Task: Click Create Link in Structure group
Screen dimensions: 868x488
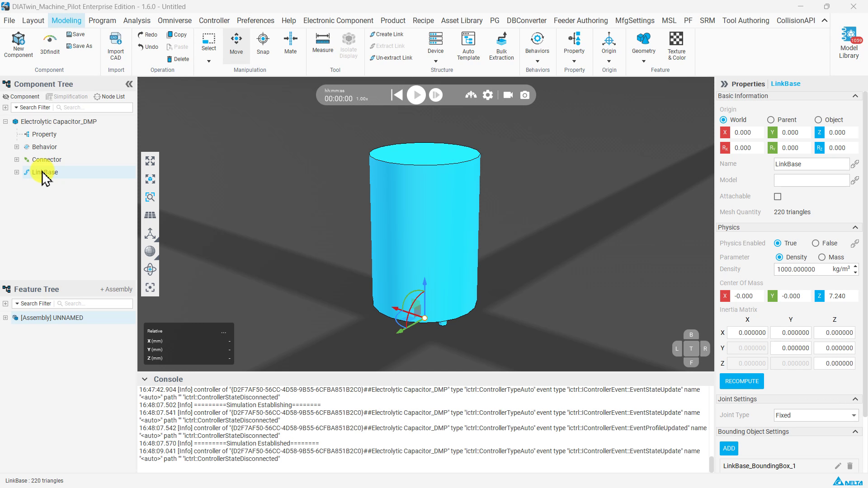Action: point(387,34)
